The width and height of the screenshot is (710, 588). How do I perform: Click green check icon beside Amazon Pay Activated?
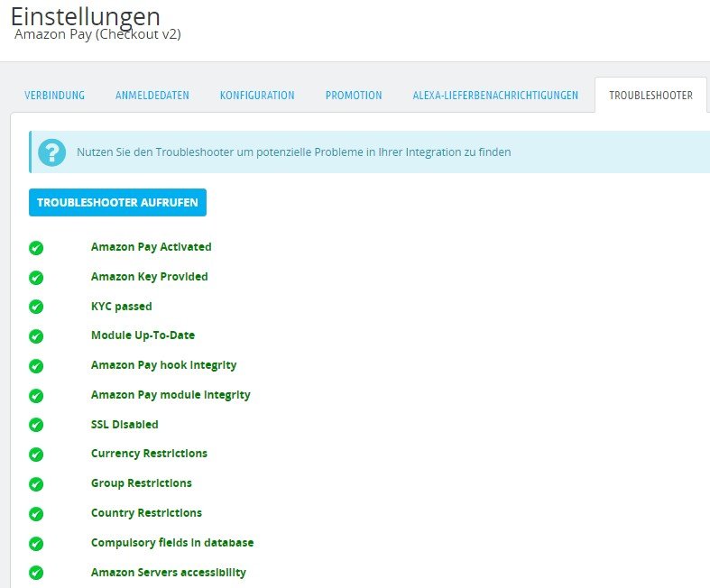tap(36, 248)
